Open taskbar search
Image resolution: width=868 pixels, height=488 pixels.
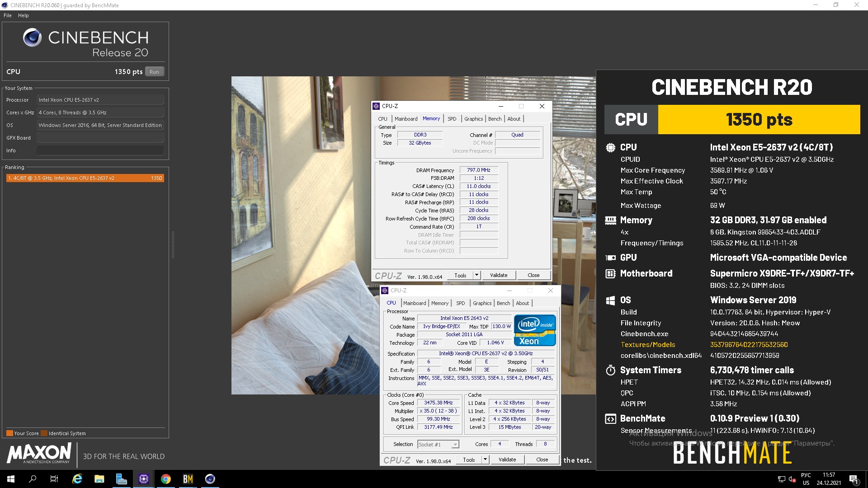coord(33,479)
